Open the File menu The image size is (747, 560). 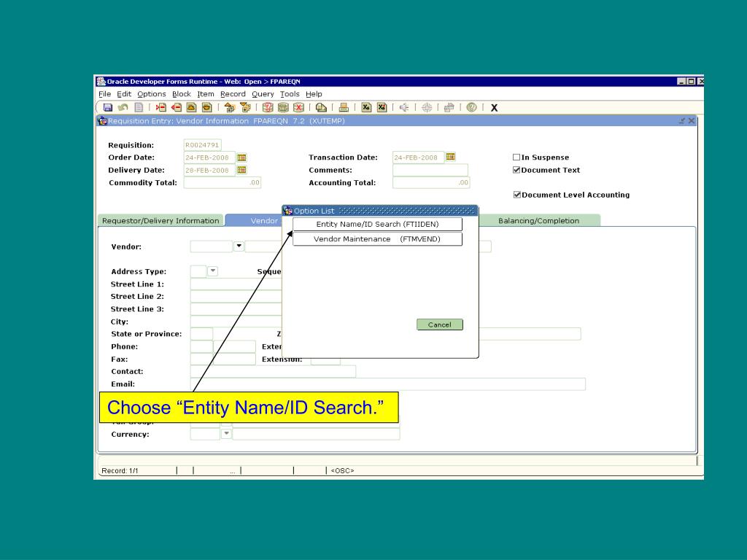[105, 94]
